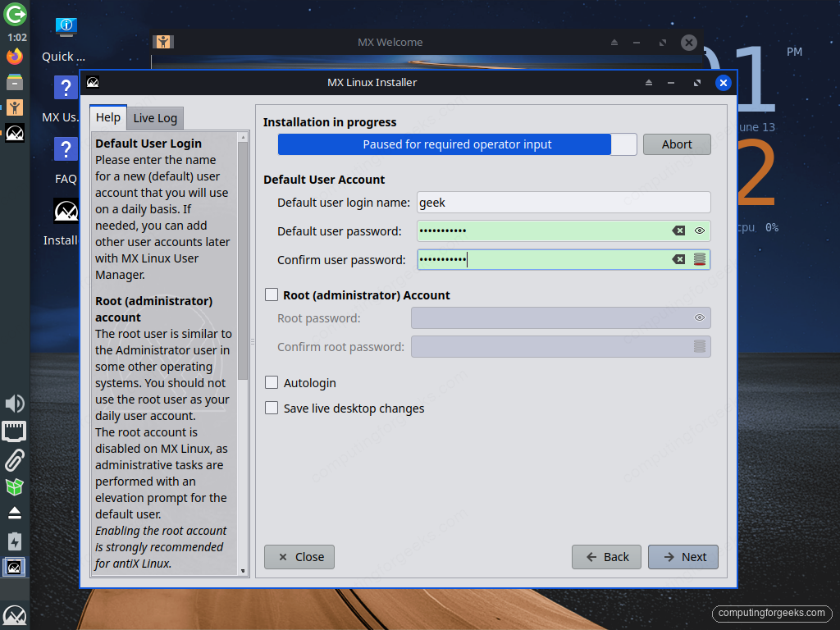The width and height of the screenshot is (840, 630).
Task: Click the installation progress bar
Action: click(x=457, y=144)
